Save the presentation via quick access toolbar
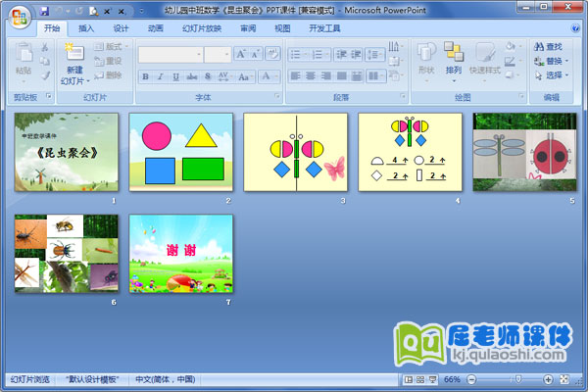The width and height of the screenshot is (588, 392). pyautogui.click(x=45, y=10)
